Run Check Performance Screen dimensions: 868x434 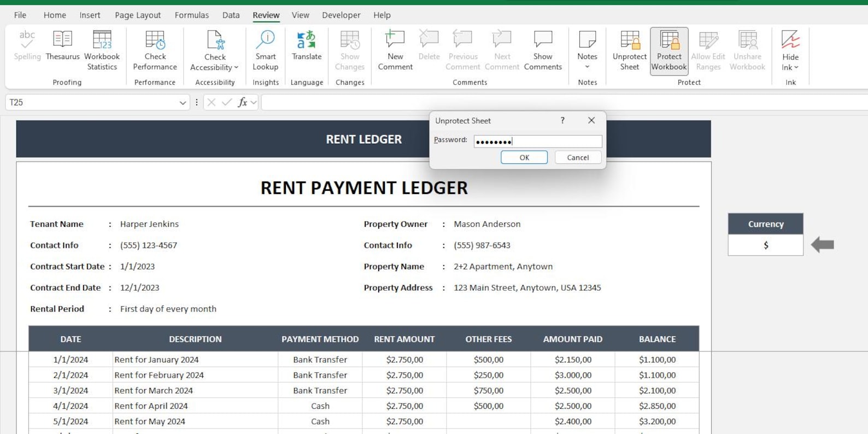click(155, 50)
